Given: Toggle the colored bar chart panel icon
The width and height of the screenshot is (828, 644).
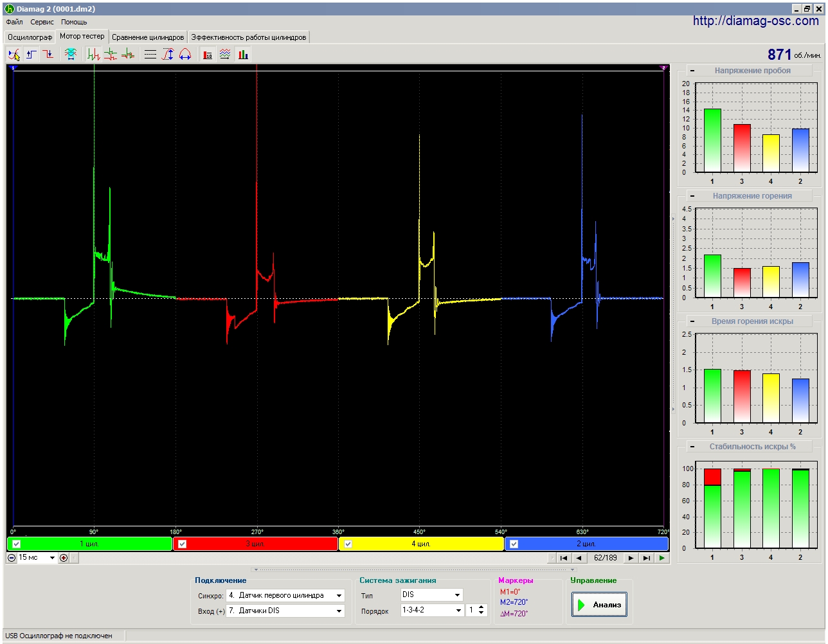Looking at the screenshot, I should click(x=243, y=55).
